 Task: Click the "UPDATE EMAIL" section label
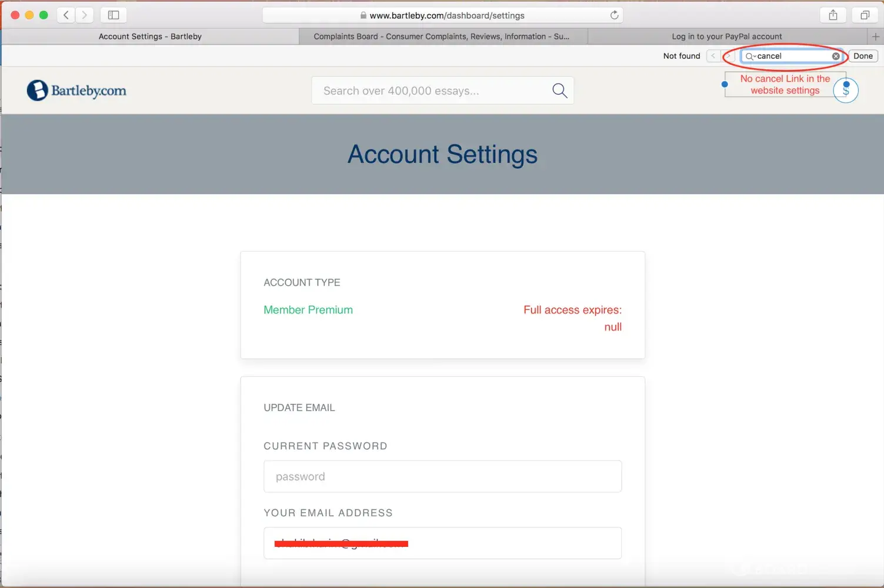tap(299, 407)
